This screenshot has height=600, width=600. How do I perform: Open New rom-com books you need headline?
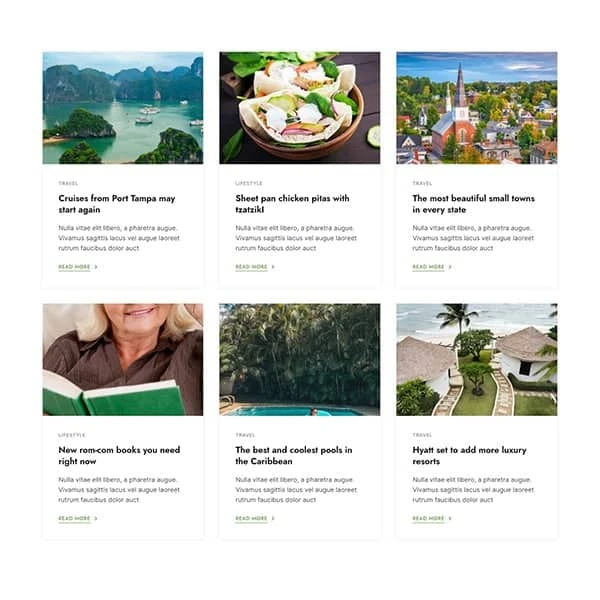coord(119,455)
